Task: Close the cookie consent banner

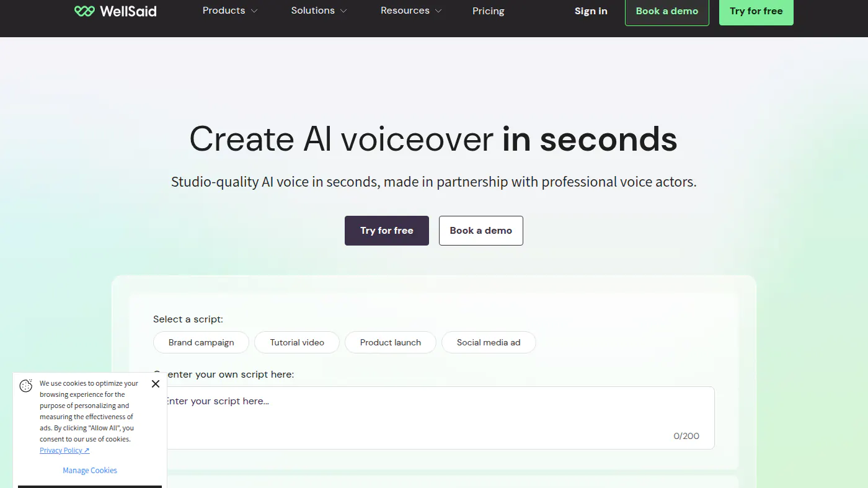Action: [x=156, y=384]
